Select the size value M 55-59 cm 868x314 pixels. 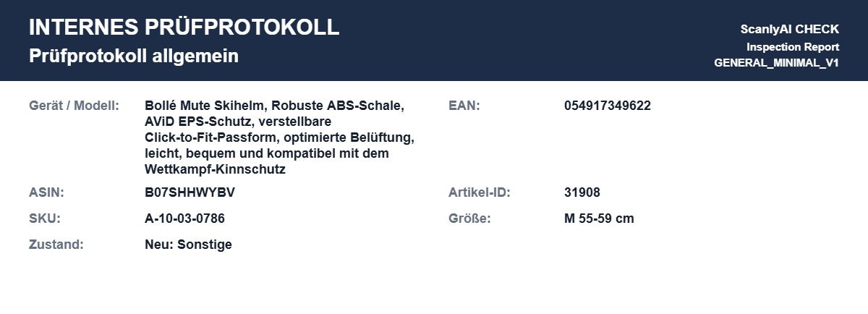pyautogui.click(x=599, y=218)
